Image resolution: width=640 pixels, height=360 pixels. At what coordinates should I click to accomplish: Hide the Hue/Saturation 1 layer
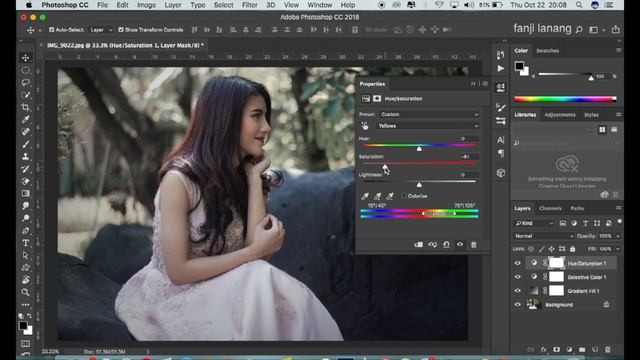pos(518,263)
